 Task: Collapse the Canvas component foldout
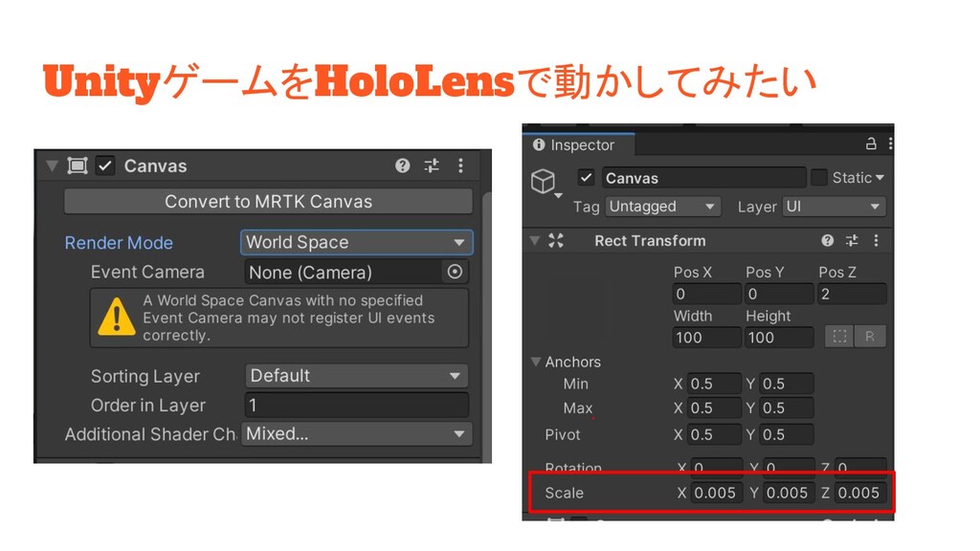point(52,165)
